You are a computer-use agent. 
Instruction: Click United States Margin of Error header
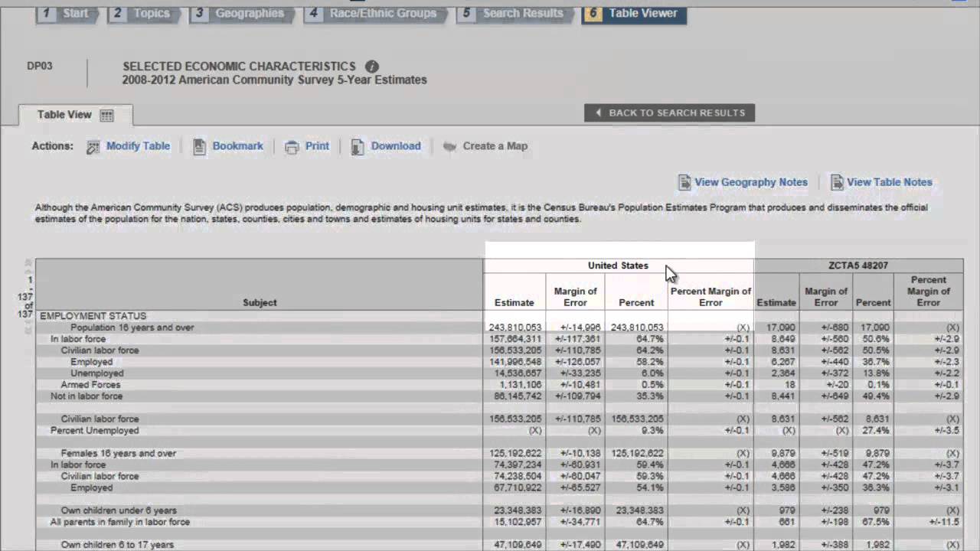[x=575, y=297]
